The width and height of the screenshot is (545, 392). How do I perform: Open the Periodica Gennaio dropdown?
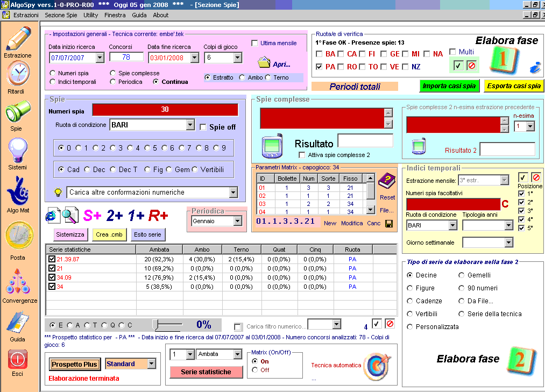pos(238,221)
